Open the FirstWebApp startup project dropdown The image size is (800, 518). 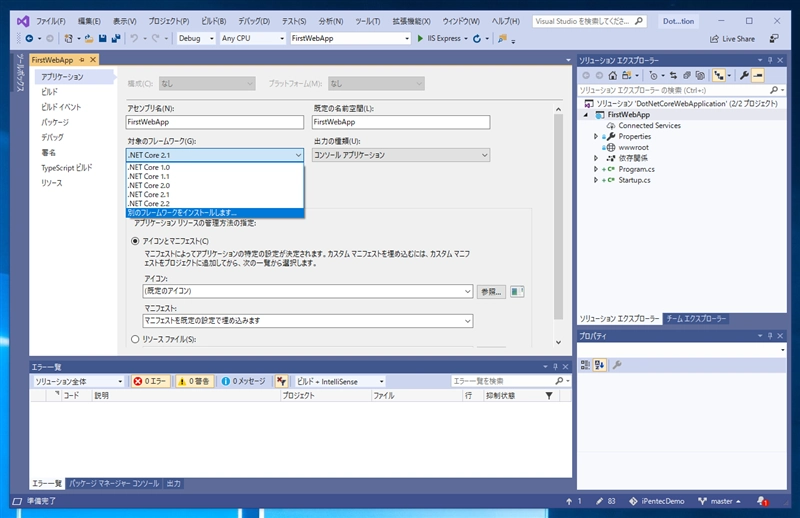[350, 38]
